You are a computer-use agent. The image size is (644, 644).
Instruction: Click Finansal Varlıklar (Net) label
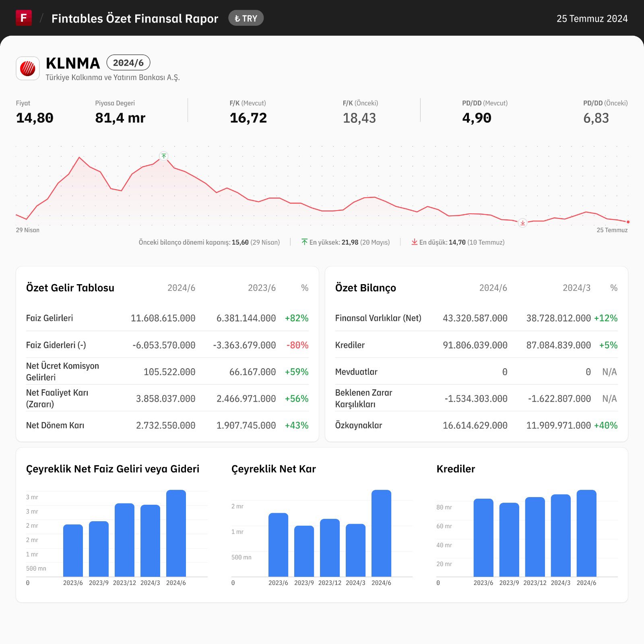(x=378, y=318)
